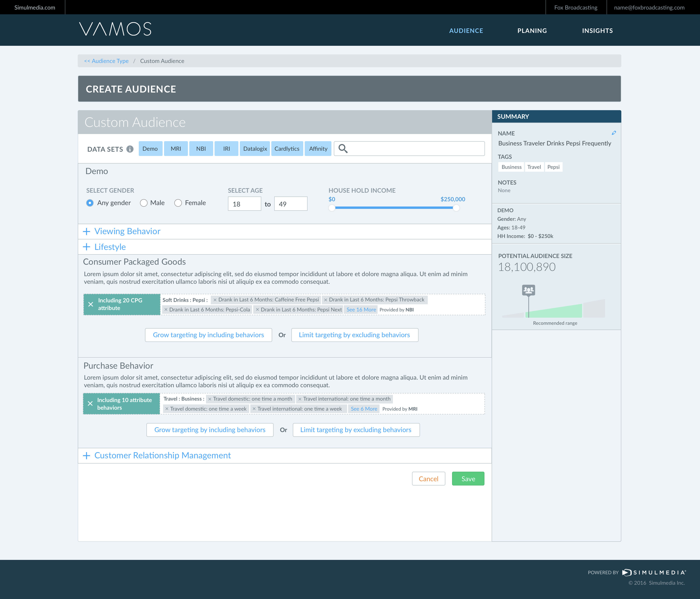Remove the 'Including 10 attribute behaviors' group
This screenshot has height=599, width=700.
pos(90,403)
